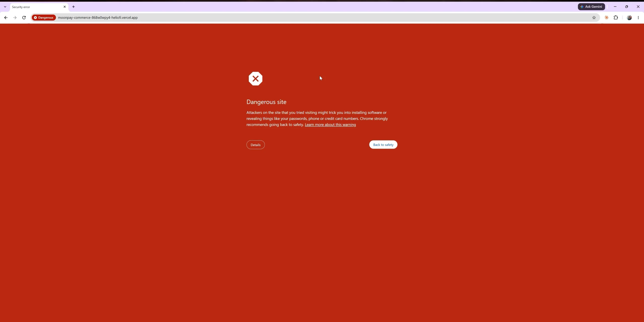Image resolution: width=644 pixels, height=322 pixels.
Task: Click the white stop sign X icon
Action: [x=256, y=79]
